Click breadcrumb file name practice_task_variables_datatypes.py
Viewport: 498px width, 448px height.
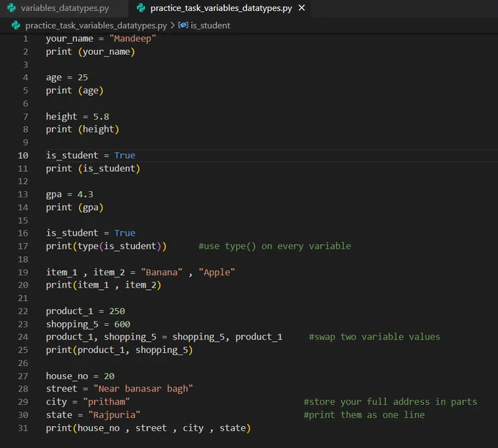coord(96,26)
